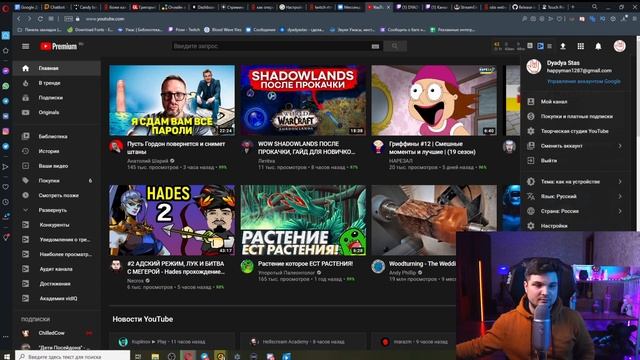Image resolution: width=640 pixels, height=360 pixels.
Task: Open Подписки in the sidebar
Action: tap(56, 98)
